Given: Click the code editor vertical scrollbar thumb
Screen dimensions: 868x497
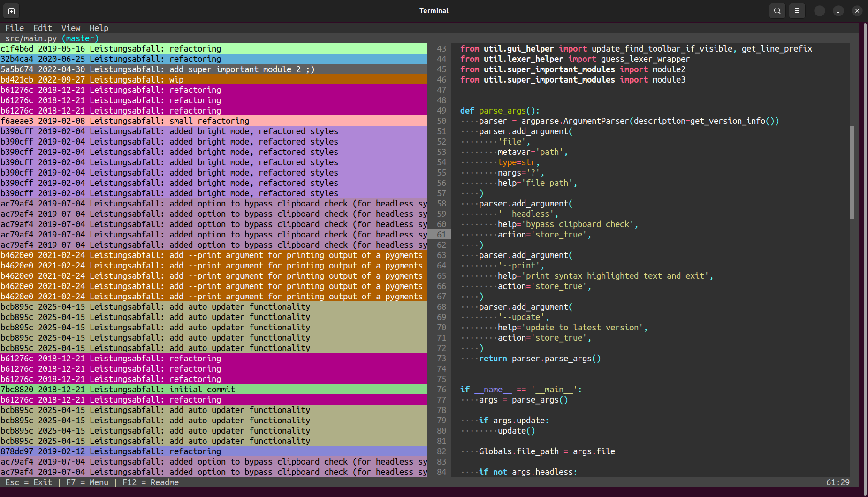Looking at the screenshot, I should (852, 172).
